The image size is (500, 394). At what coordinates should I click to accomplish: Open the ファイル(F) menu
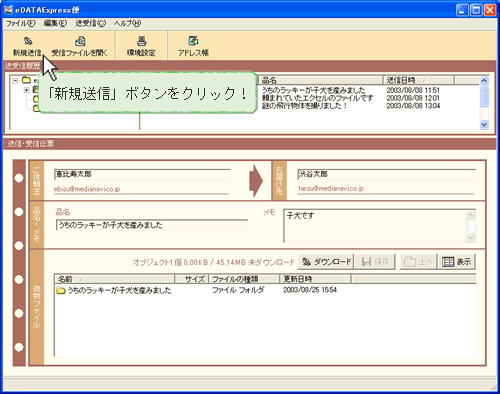point(21,23)
